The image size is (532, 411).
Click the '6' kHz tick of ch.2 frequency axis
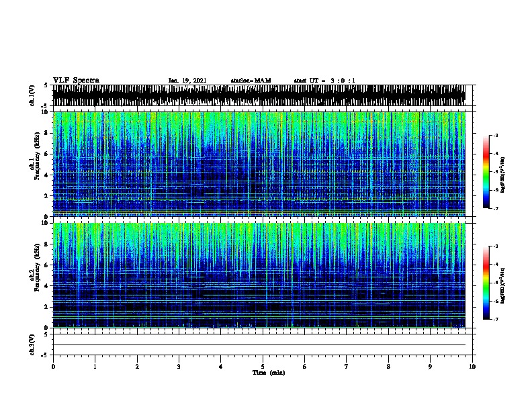46,265
